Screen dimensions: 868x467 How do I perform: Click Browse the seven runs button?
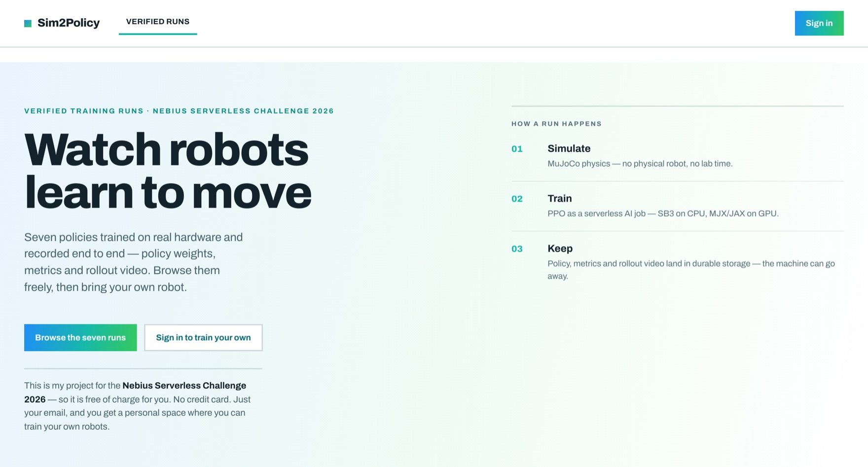(x=80, y=338)
